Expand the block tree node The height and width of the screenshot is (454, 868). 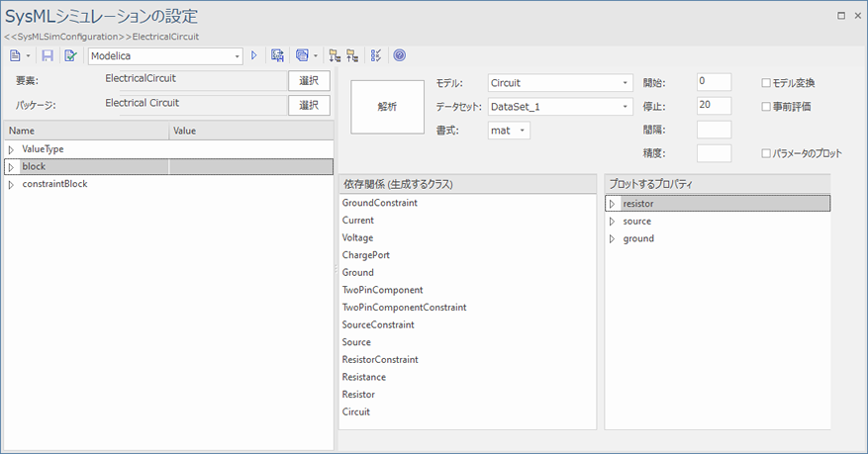[x=11, y=167]
